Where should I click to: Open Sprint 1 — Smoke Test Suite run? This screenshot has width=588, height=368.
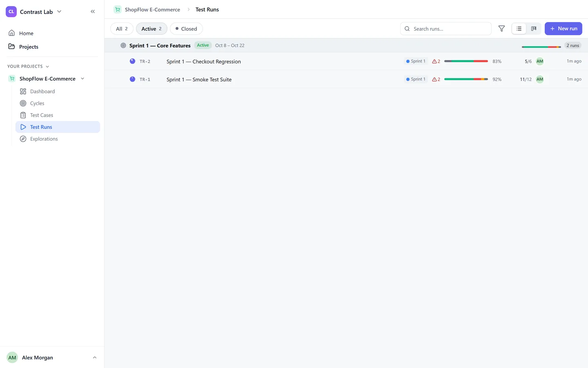coord(199,79)
